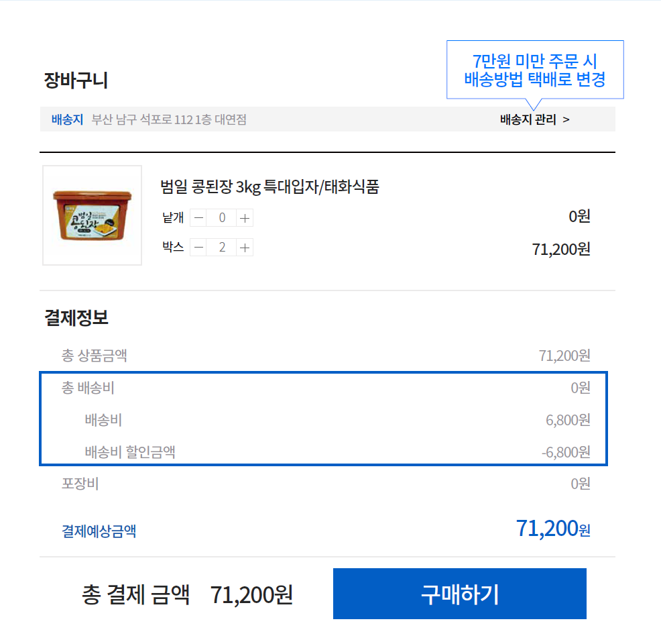Image resolution: width=661 pixels, height=644 pixels.
Task: Click the 박스 quantity input field
Action: tap(222, 248)
